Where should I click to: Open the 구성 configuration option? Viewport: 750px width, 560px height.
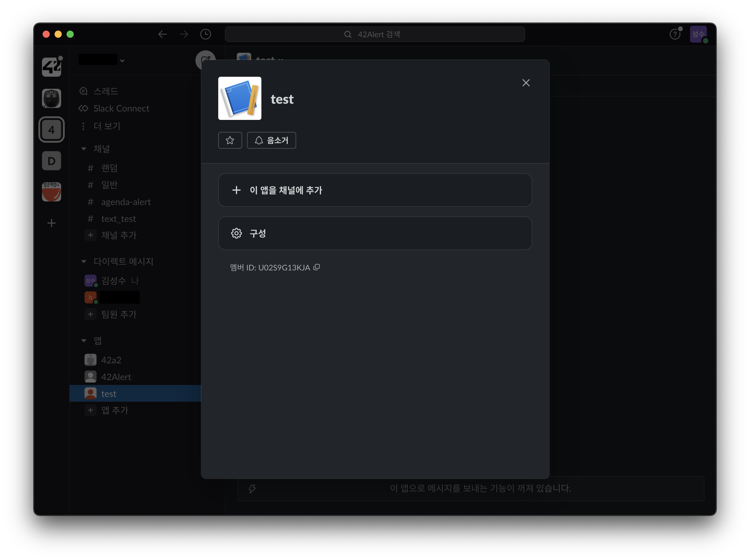coord(375,233)
